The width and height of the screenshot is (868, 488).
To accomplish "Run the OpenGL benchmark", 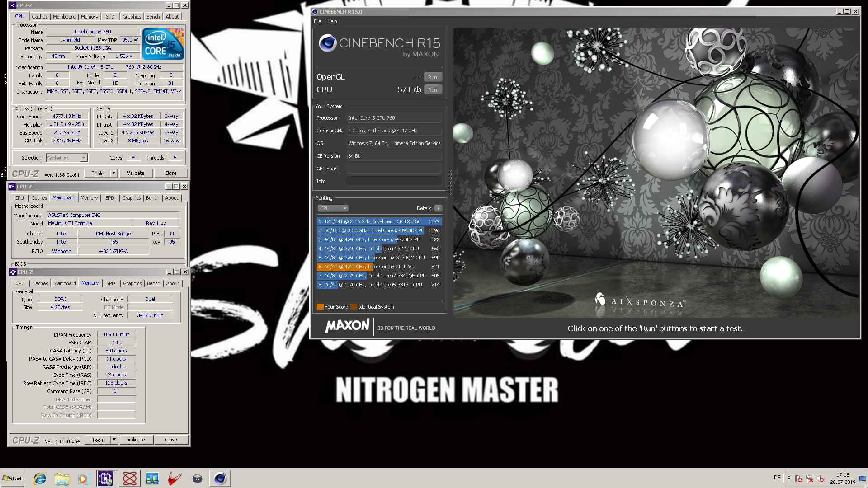I will (433, 77).
